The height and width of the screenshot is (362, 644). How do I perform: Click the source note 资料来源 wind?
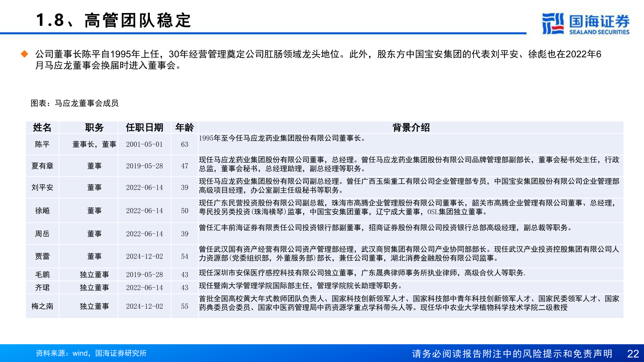point(91,353)
